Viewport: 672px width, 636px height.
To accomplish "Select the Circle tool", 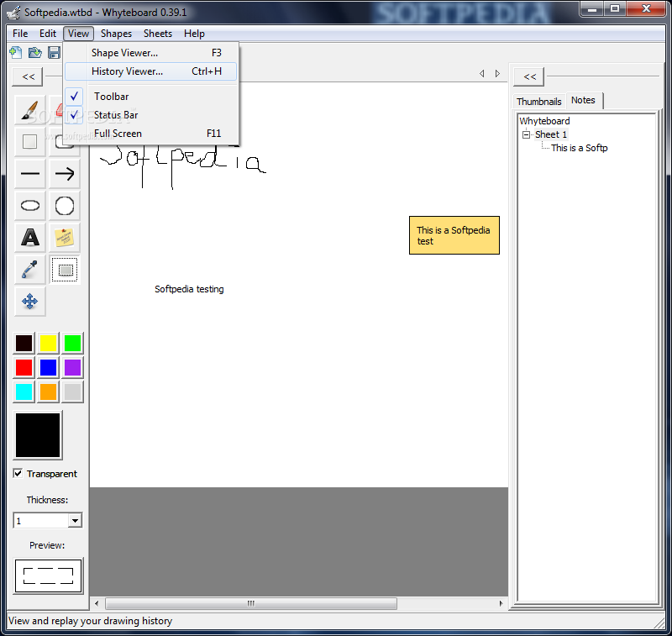I will pos(65,206).
